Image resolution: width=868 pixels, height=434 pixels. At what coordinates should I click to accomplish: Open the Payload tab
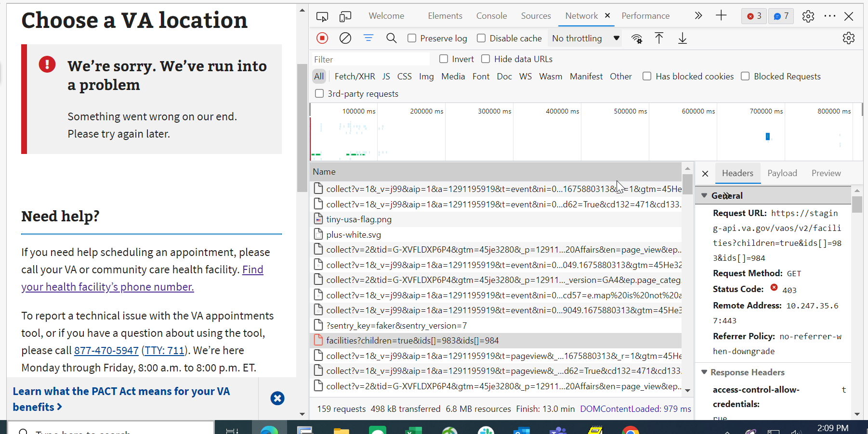(x=782, y=173)
